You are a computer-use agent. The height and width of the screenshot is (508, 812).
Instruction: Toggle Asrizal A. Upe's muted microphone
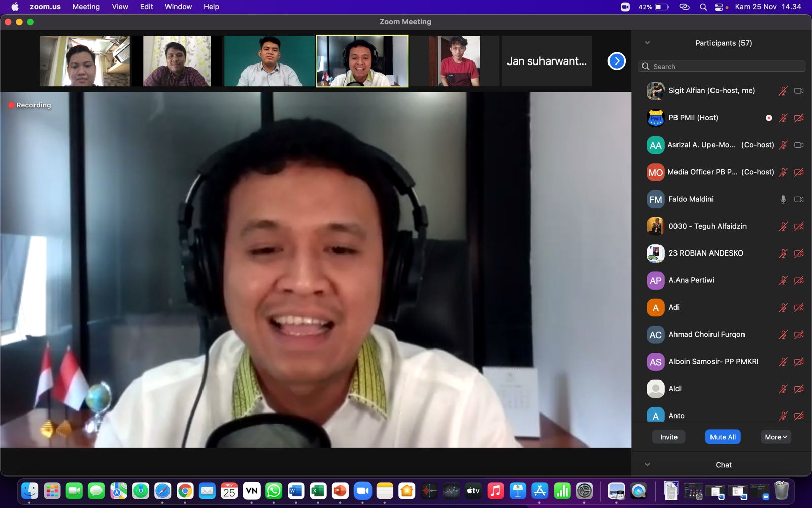(783, 145)
